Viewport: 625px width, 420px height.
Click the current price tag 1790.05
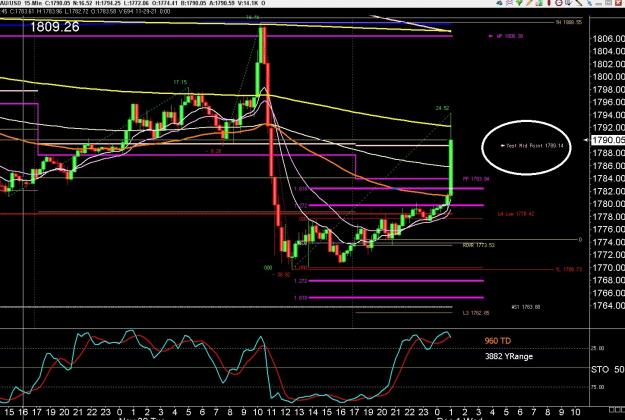pyautogui.click(x=608, y=140)
